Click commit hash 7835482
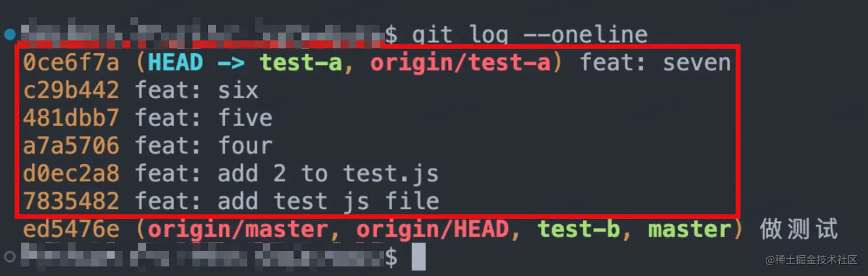 click(71, 201)
